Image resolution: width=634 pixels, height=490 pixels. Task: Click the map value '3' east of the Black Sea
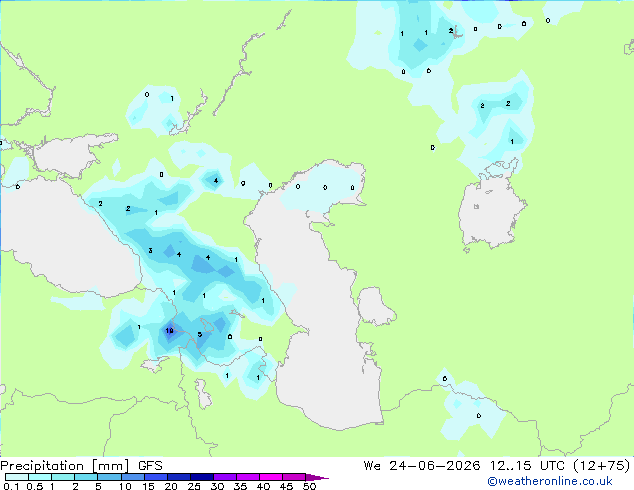tap(150, 251)
